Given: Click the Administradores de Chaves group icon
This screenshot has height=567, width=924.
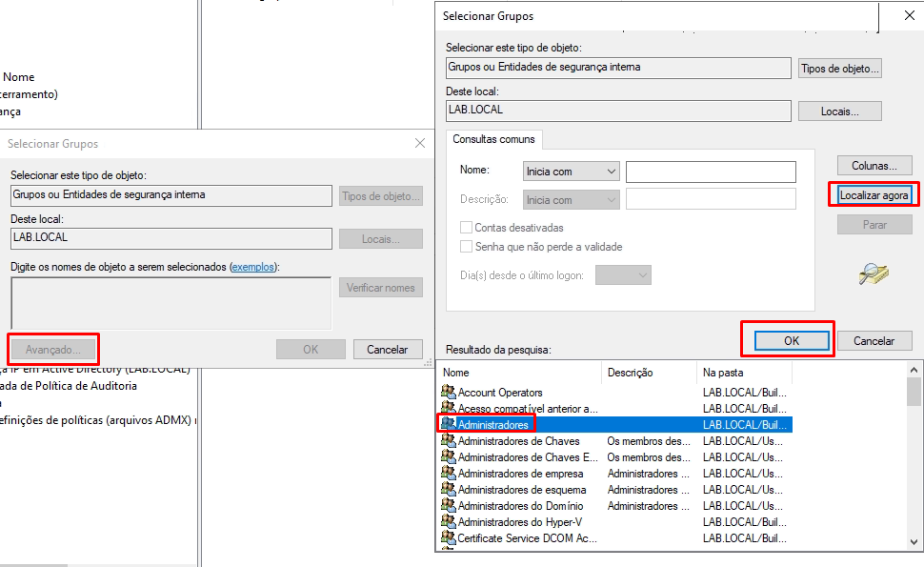Looking at the screenshot, I should tap(449, 441).
